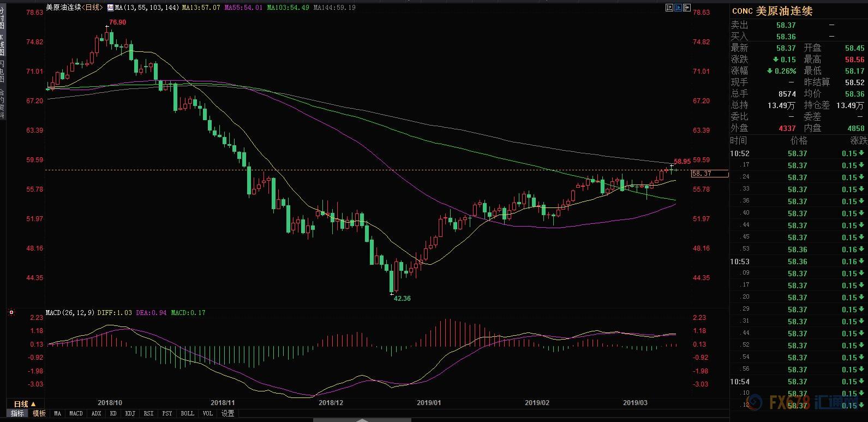Click the MA indicator chart icon
The width and height of the screenshot is (868, 422).
tap(111, 8)
